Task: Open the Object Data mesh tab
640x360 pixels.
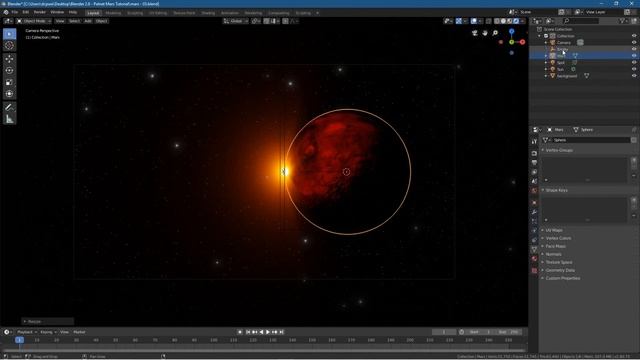Action: point(534,249)
